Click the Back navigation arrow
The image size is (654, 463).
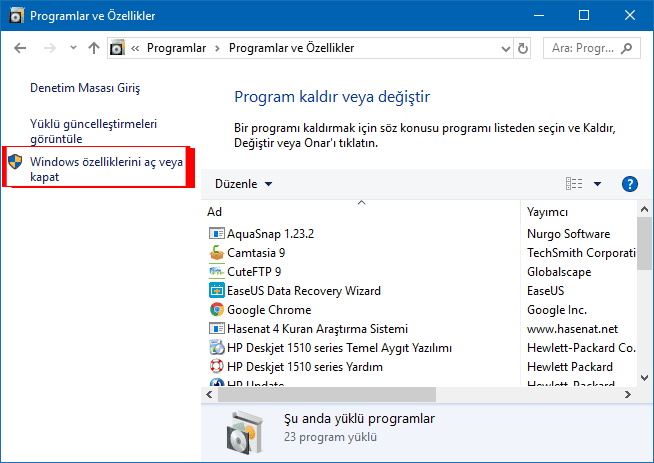coord(20,48)
